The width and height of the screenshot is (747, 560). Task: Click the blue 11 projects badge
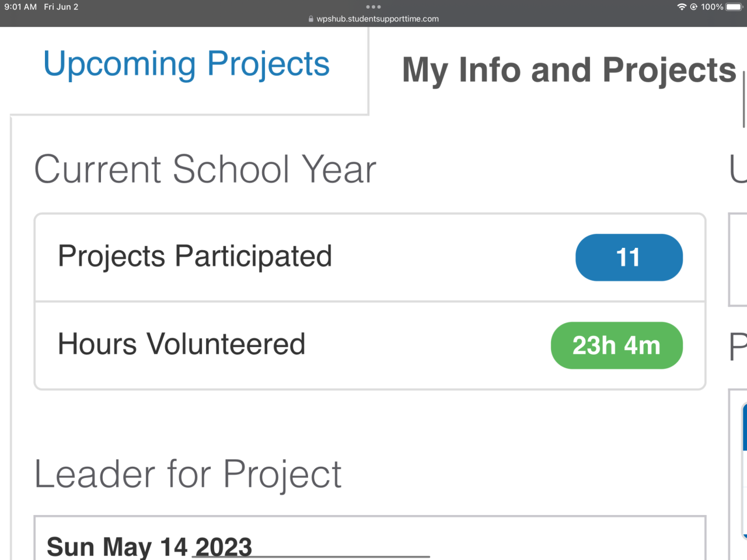click(x=629, y=257)
